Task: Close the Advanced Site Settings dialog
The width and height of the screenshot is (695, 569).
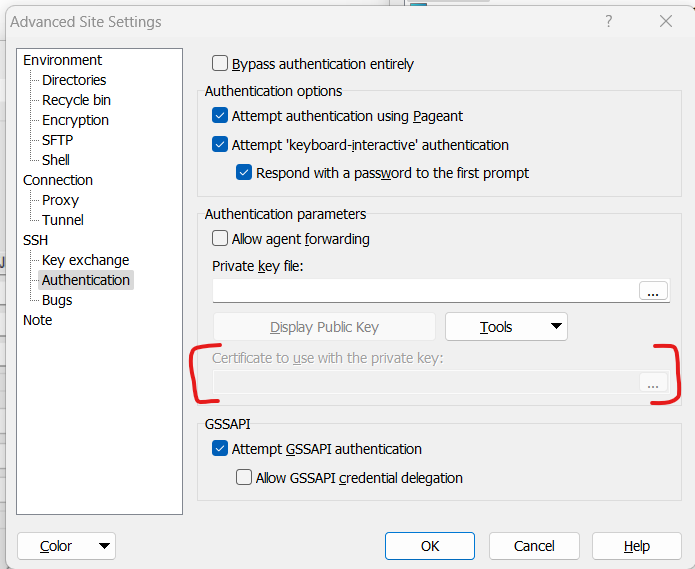Action: (665, 21)
